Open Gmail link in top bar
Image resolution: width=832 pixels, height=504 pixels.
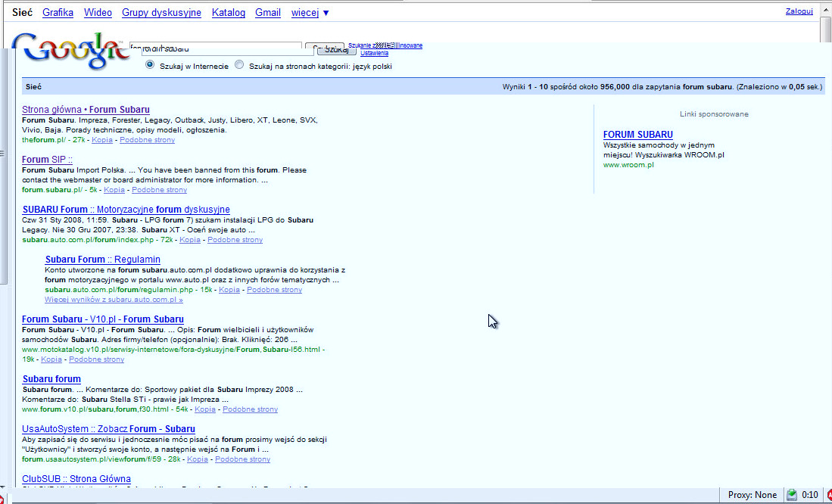268,13
